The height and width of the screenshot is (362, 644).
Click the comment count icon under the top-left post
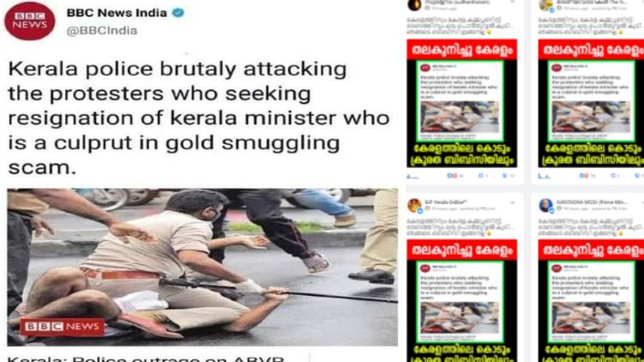point(480,176)
